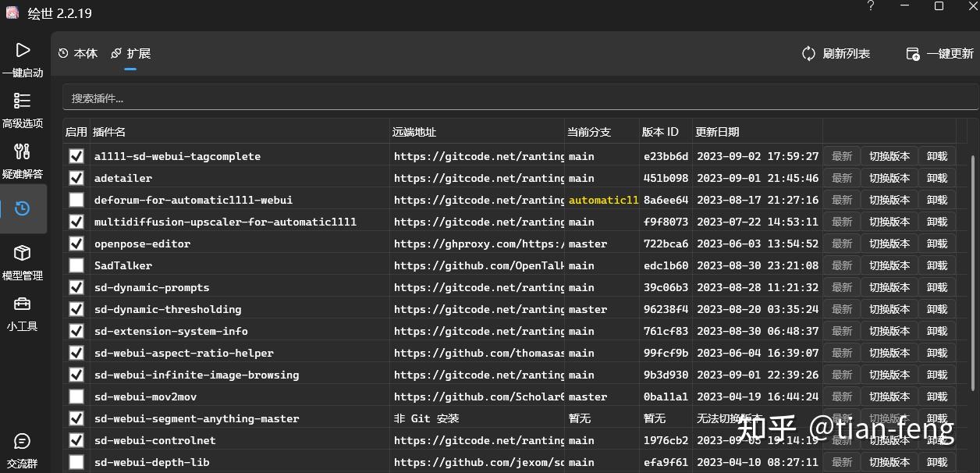
Task: Click 卸载 for sd-dynamic-prompts
Action: [937, 287]
